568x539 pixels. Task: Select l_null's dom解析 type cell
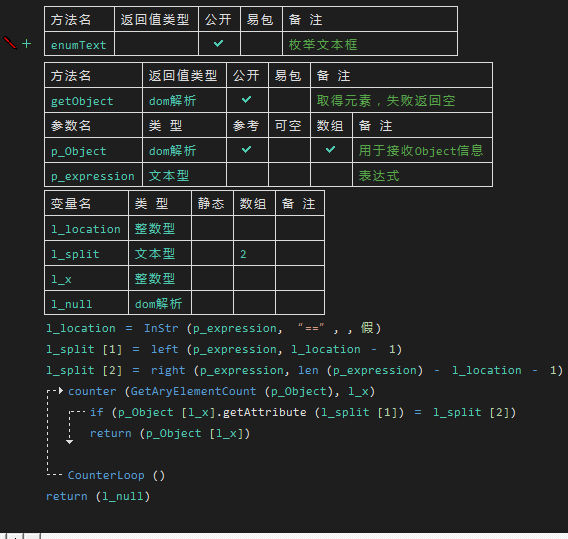coord(160,303)
